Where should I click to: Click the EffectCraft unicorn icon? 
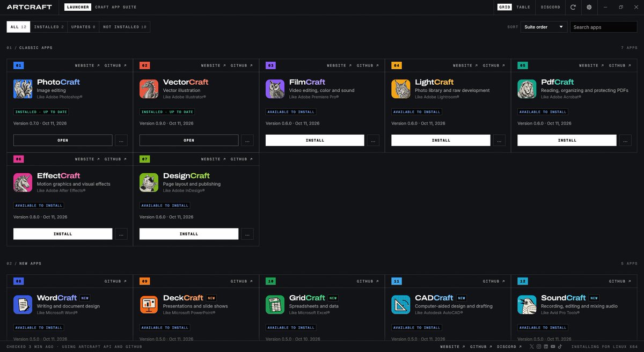(23, 182)
